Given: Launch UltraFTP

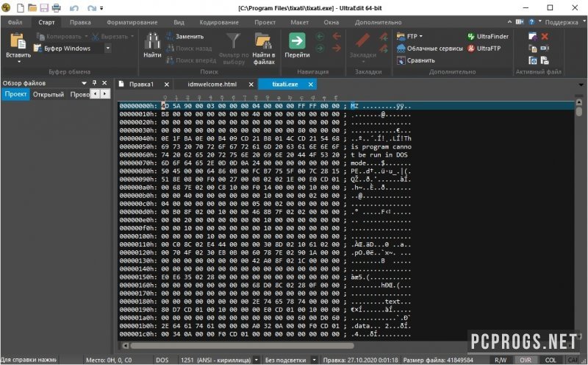Looking at the screenshot, I should click(484, 49).
